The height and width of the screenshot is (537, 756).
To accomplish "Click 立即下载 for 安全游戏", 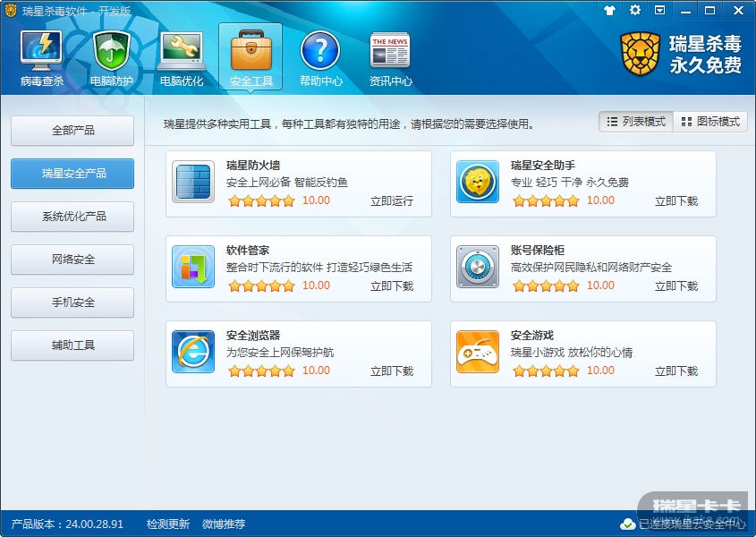I will (676, 371).
